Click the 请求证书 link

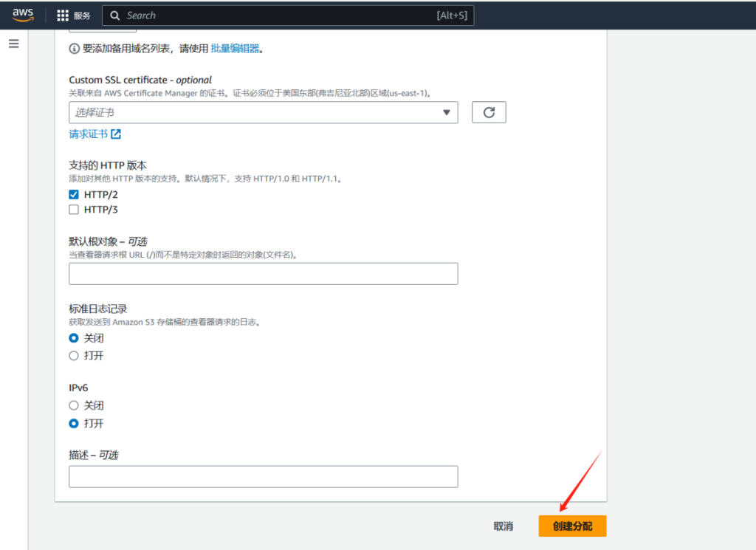tap(89, 134)
